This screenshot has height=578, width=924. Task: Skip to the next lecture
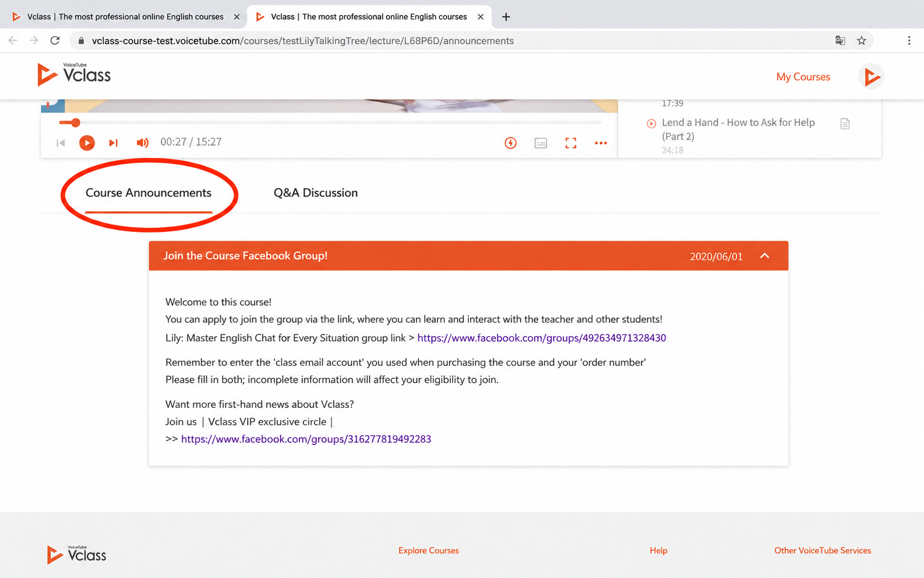(x=114, y=143)
